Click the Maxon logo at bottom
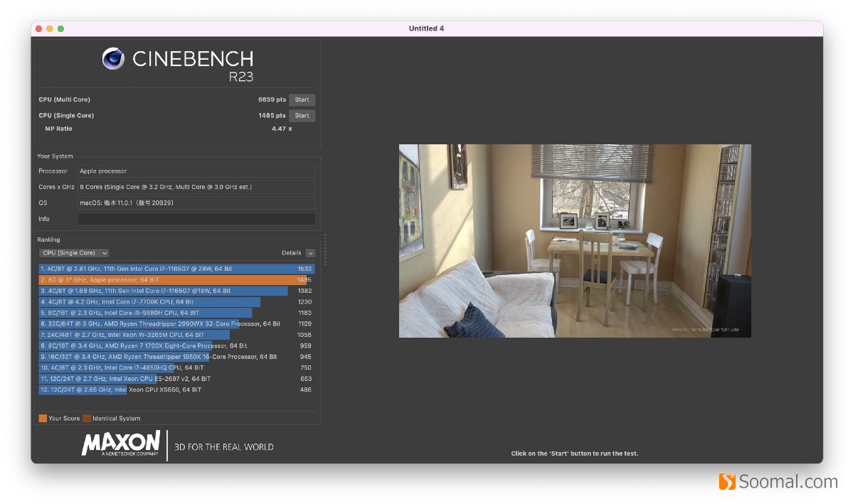853x504 pixels. point(121,444)
